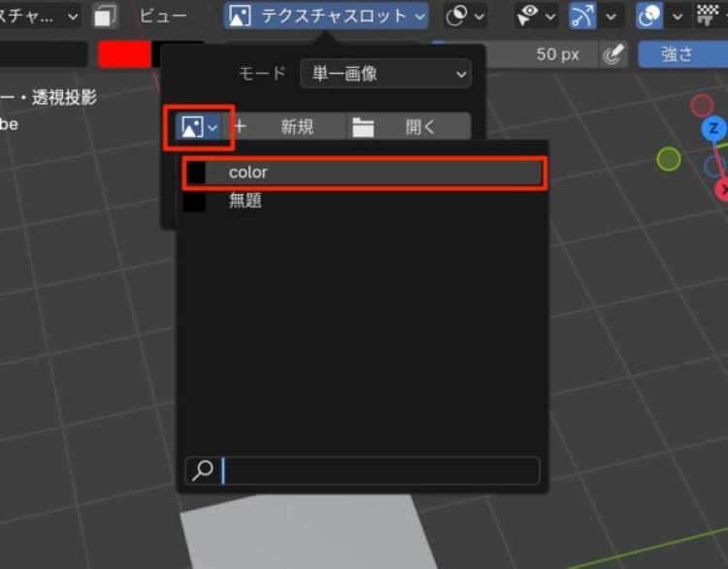Click the 新規 button to create an image

pos(297,127)
